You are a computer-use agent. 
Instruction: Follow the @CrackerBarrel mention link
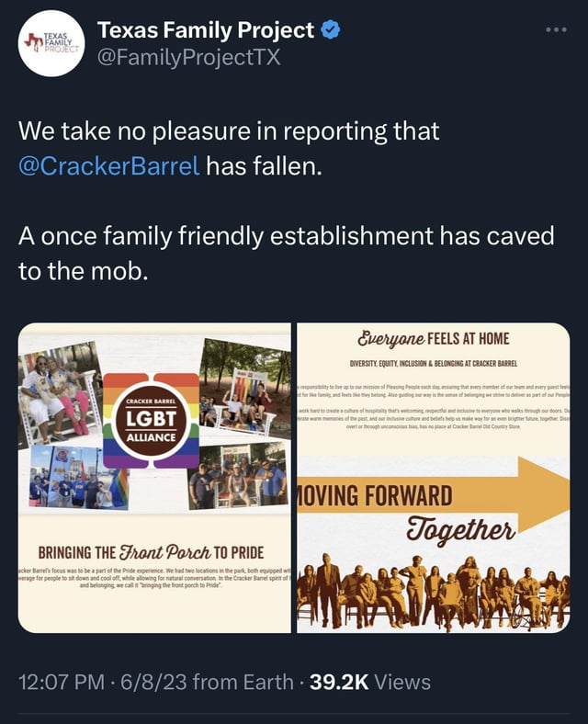click(x=109, y=167)
